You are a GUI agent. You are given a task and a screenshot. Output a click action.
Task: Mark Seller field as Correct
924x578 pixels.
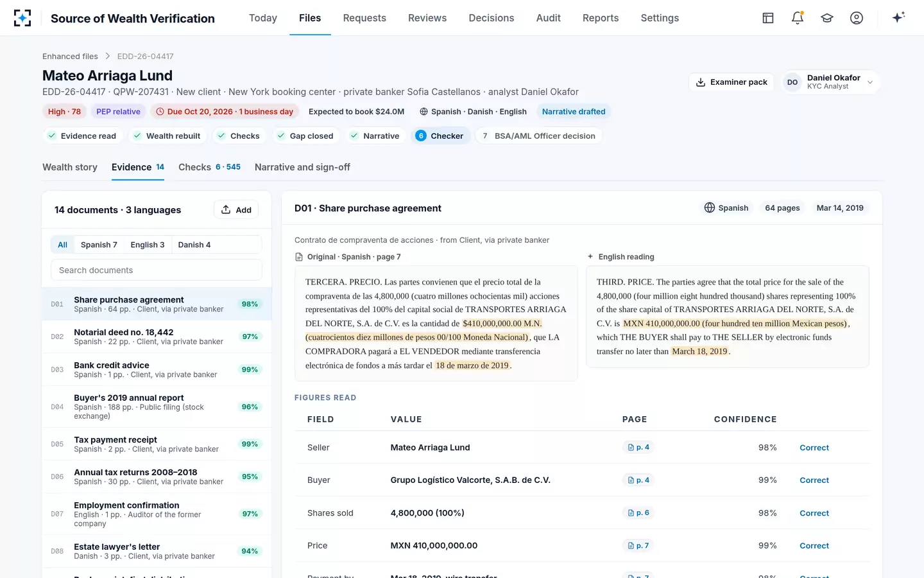click(814, 448)
